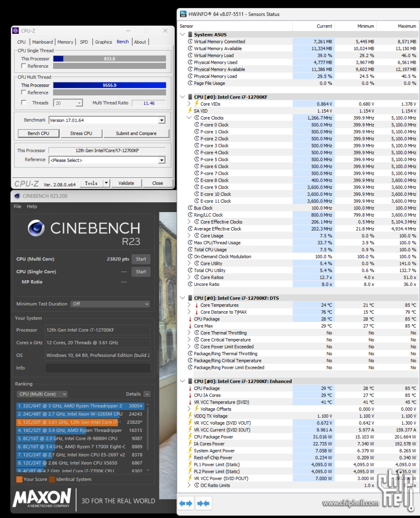Click the SA VID lightning icon
The width and height of the screenshot is (420, 518).
coord(190,111)
